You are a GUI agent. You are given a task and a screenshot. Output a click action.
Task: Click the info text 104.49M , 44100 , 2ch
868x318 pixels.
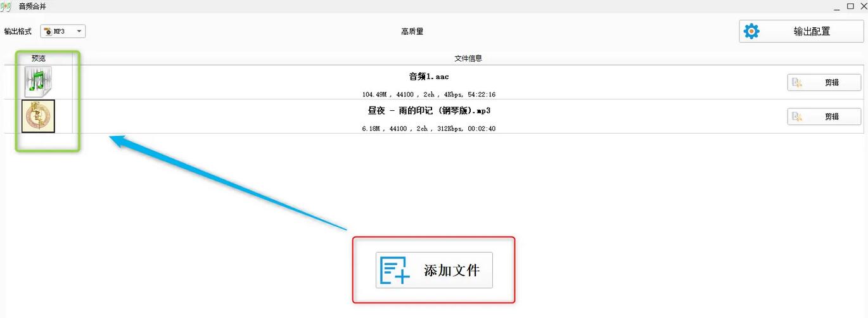pos(429,94)
